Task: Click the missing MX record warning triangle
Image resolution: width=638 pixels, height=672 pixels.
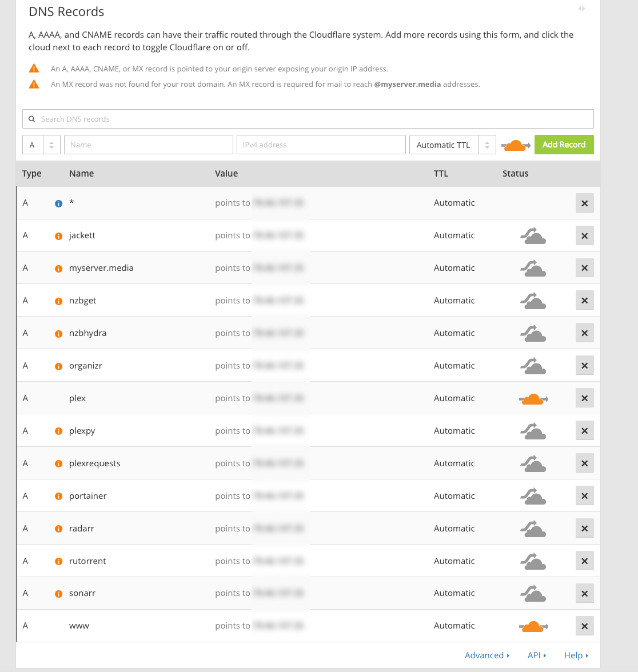Action: [x=34, y=84]
